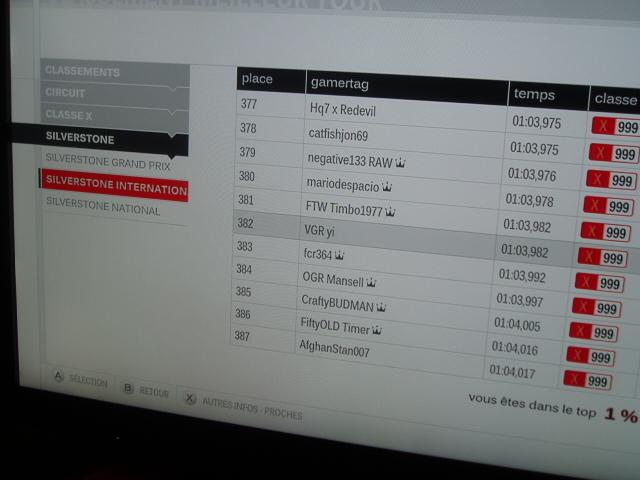The height and width of the screenshot is (480, 640).
Task: Select the catfishjon69 gamertag entry
Action: coord(338,134)
